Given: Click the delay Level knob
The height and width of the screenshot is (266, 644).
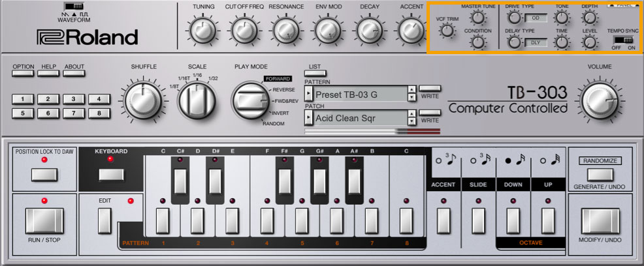Looking at the screenshot, I should [589, 42].
